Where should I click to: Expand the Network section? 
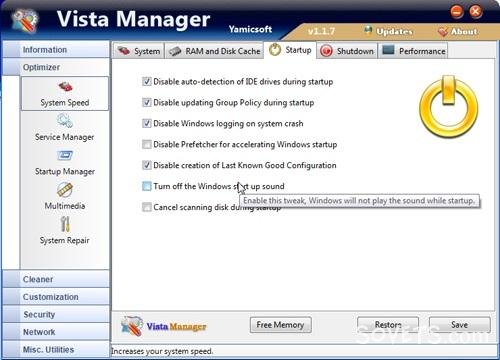pos(56,332)
